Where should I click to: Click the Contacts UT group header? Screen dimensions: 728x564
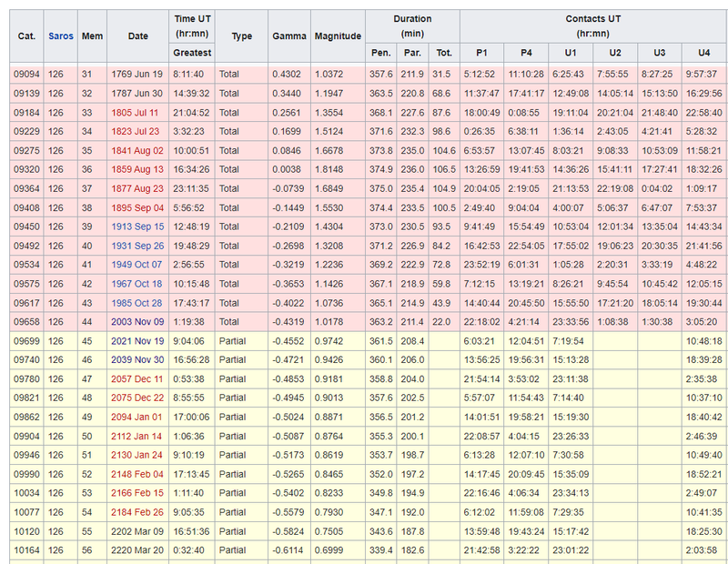[593, 26]
